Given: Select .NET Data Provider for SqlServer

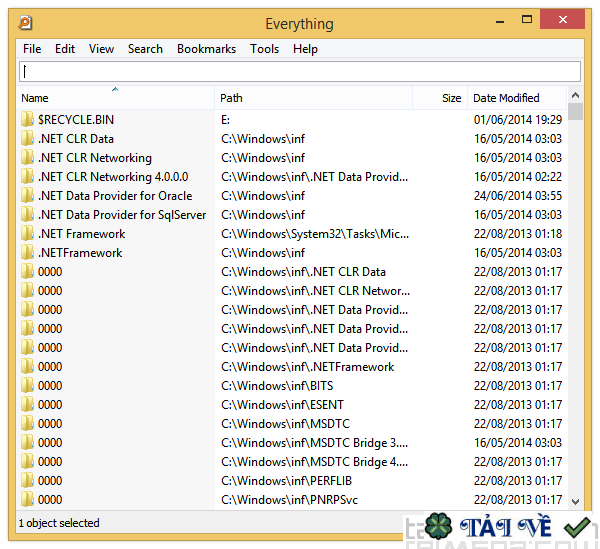Looking at the screenshot, I should point(122,215).
